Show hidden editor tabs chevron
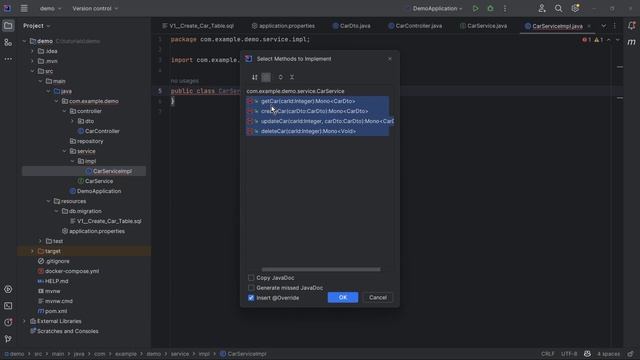This screenshot has height=360, width=640. 603,26
